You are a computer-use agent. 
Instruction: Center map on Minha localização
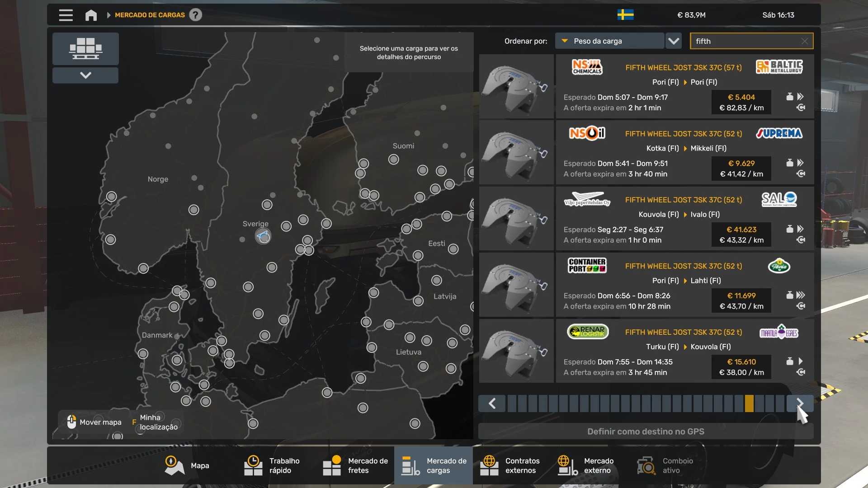(x=155, y=422)
